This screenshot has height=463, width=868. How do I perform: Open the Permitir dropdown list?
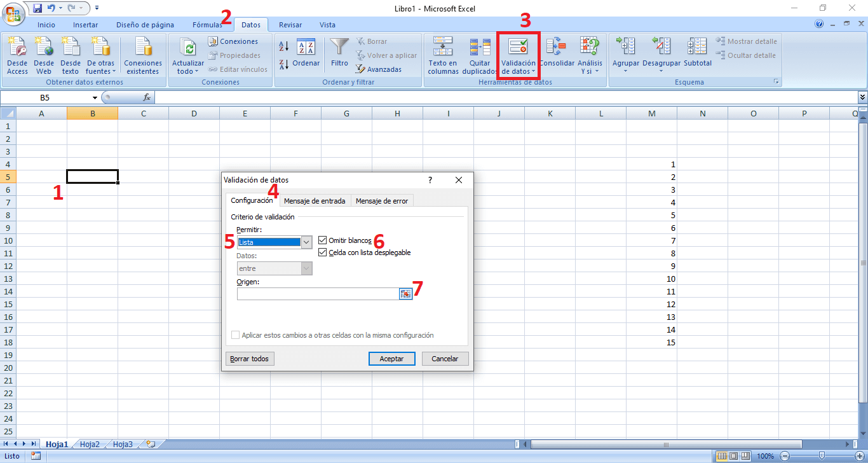click(x=307, y=242)
